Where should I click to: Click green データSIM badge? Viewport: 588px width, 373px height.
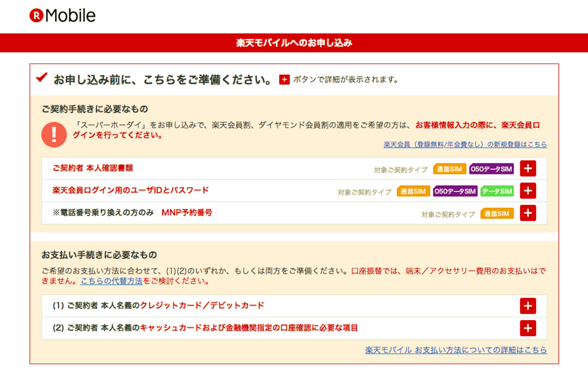click(497, 191)
